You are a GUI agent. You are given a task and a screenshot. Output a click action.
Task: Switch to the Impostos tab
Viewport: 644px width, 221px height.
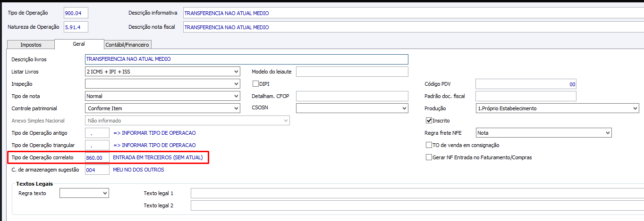click(x=31, y=45)
